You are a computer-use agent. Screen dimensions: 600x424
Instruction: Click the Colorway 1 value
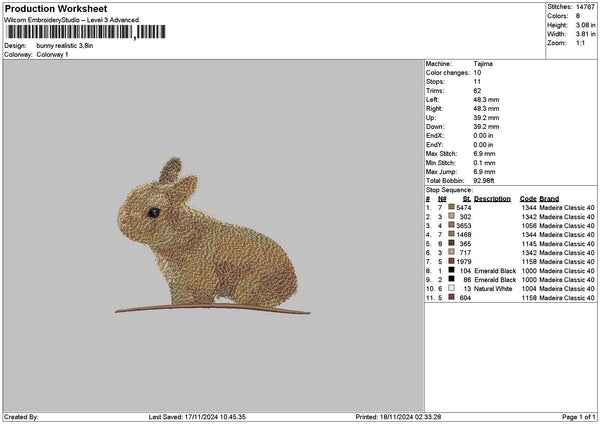click(x=53, y=54)
